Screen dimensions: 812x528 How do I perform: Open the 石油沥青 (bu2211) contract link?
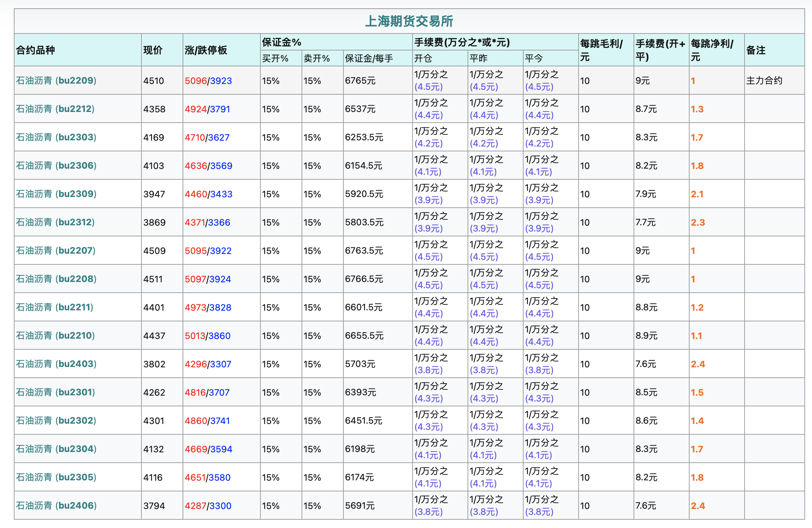point(55,307)
